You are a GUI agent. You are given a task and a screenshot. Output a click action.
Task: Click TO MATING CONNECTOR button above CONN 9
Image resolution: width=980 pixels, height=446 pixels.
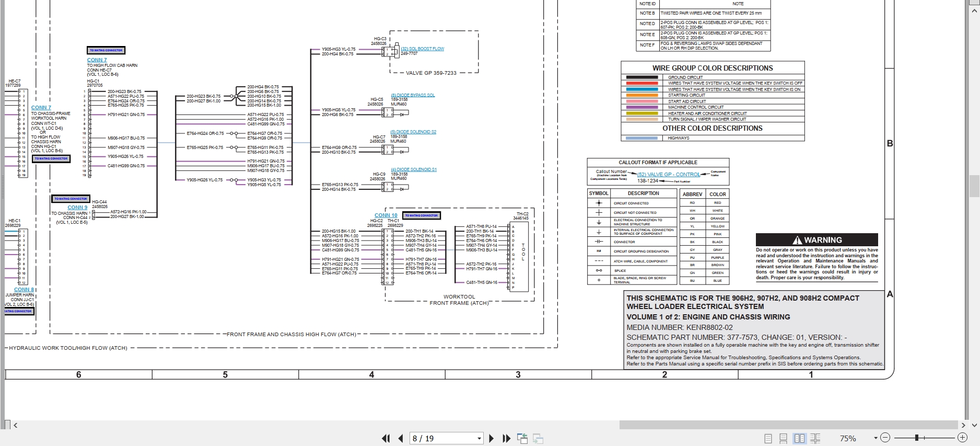click(71, 199)
